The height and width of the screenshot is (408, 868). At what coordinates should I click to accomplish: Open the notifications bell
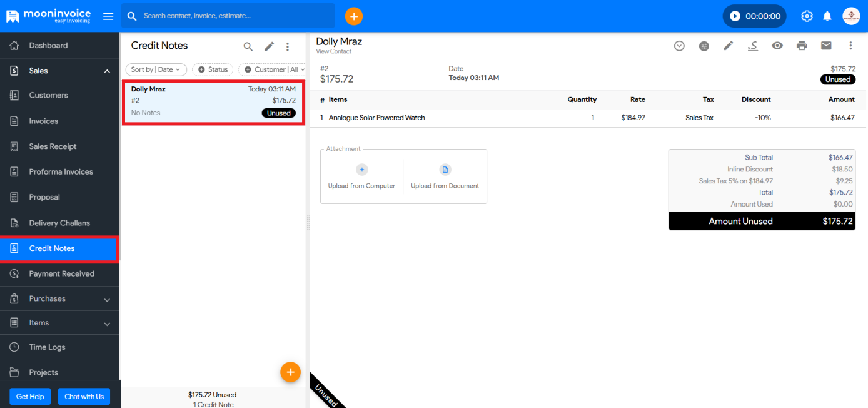point(827,16)
